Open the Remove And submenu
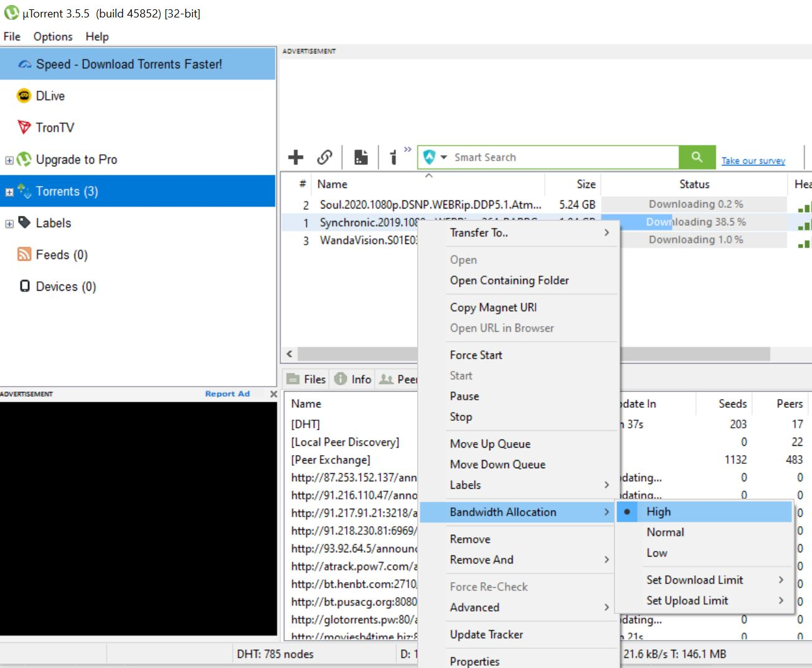Viewport: 812px width, 668px height. [519, 560]
